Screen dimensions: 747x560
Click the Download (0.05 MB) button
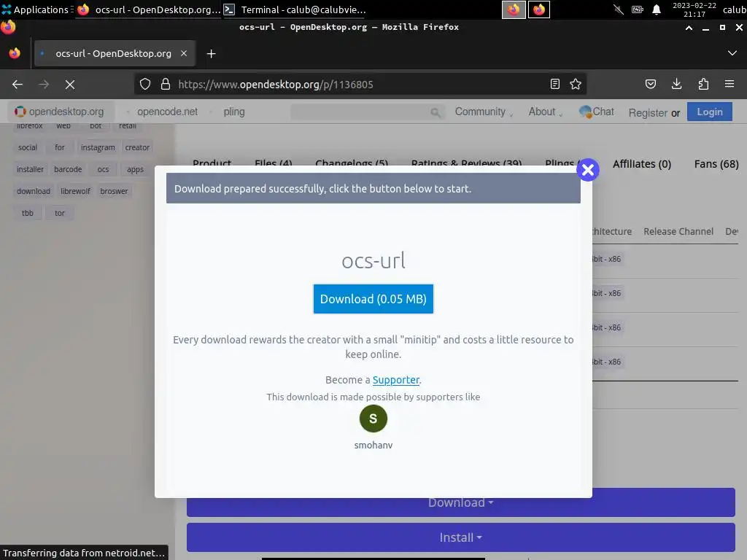[373, 299]
